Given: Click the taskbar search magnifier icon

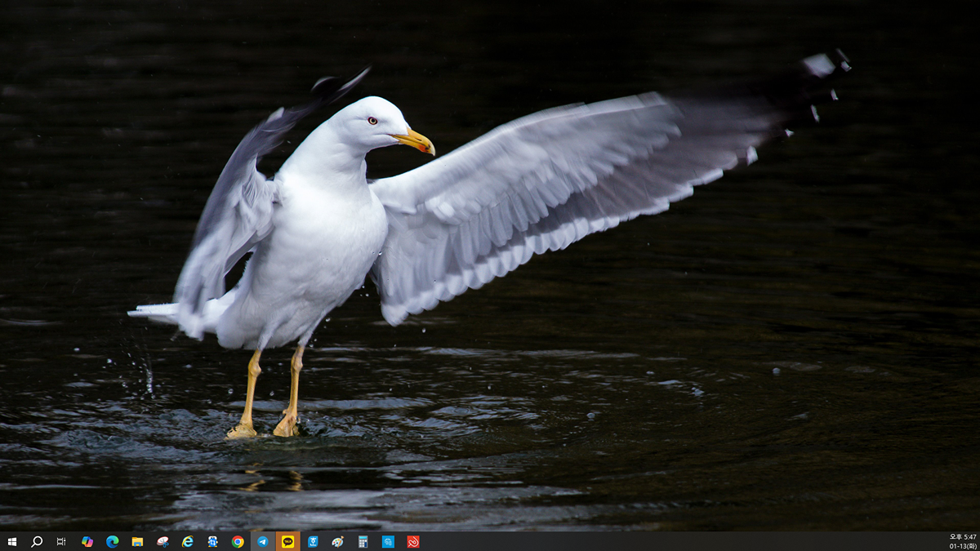Looking at the screenshot, I should click(x=37, y=541).
